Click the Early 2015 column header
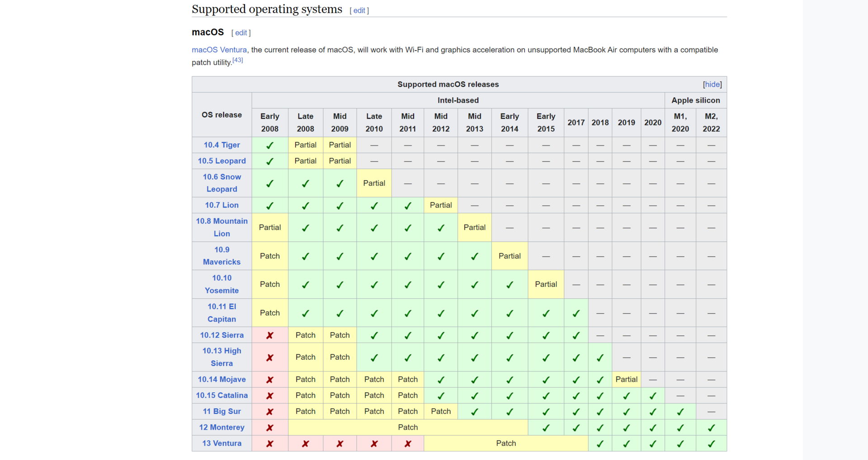The height and width of the screenshot is (460, 868). (x=546, y=122)
